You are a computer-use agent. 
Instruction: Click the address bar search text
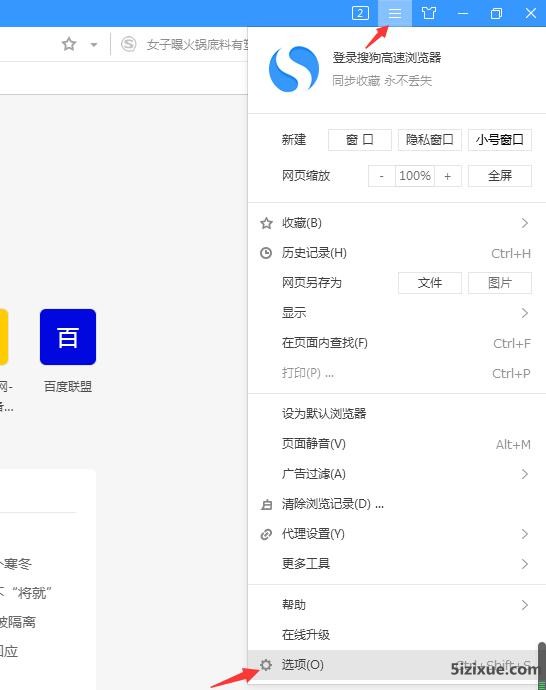(197, 44)
